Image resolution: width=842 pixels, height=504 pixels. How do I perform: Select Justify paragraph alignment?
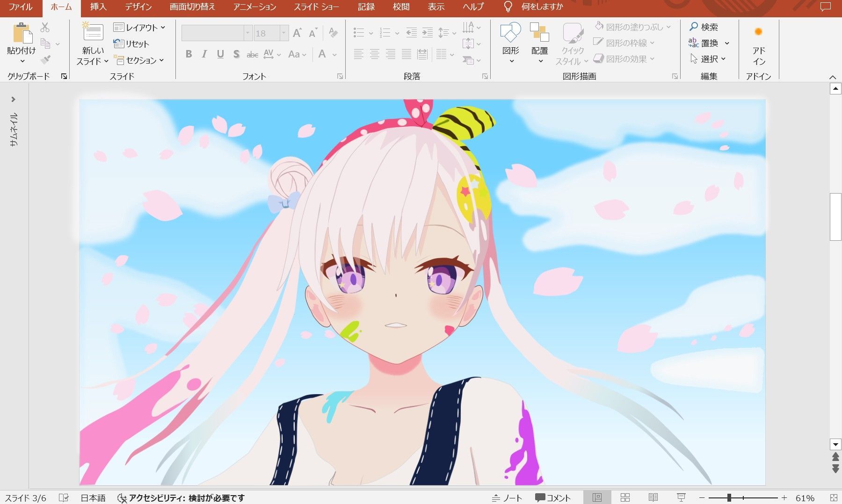pyautogui.click(x=406, y=54)
